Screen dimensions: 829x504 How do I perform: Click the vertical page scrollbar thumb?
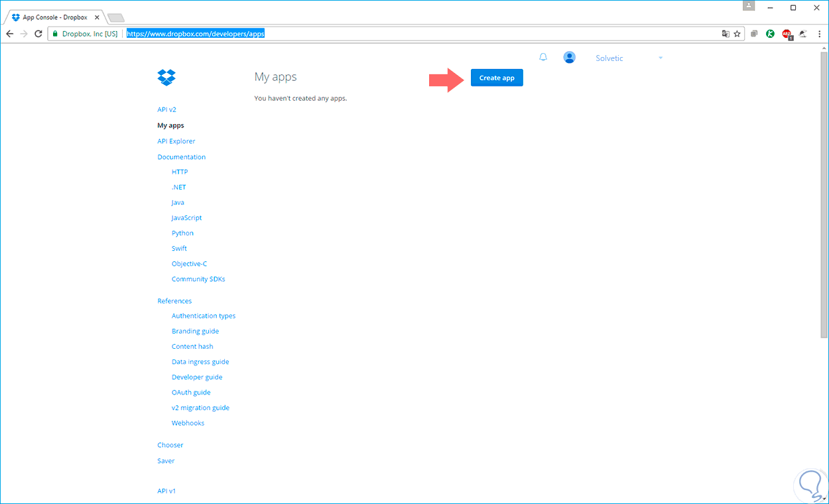point(824,196)
